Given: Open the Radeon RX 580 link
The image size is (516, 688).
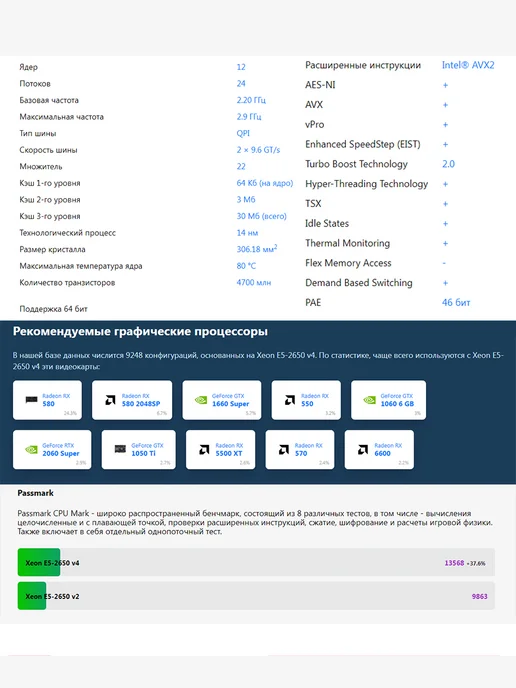Looking at the screenshot, I should [x=56, y=400].
